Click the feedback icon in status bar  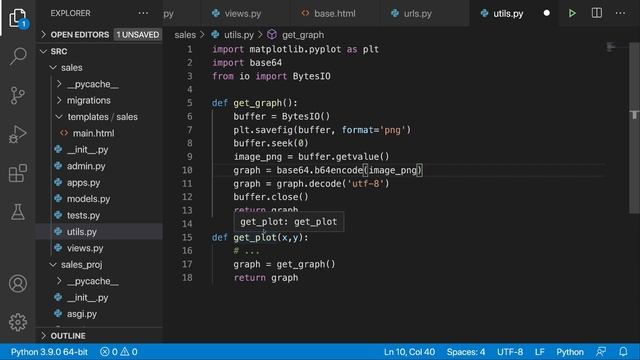pos(601,352)
